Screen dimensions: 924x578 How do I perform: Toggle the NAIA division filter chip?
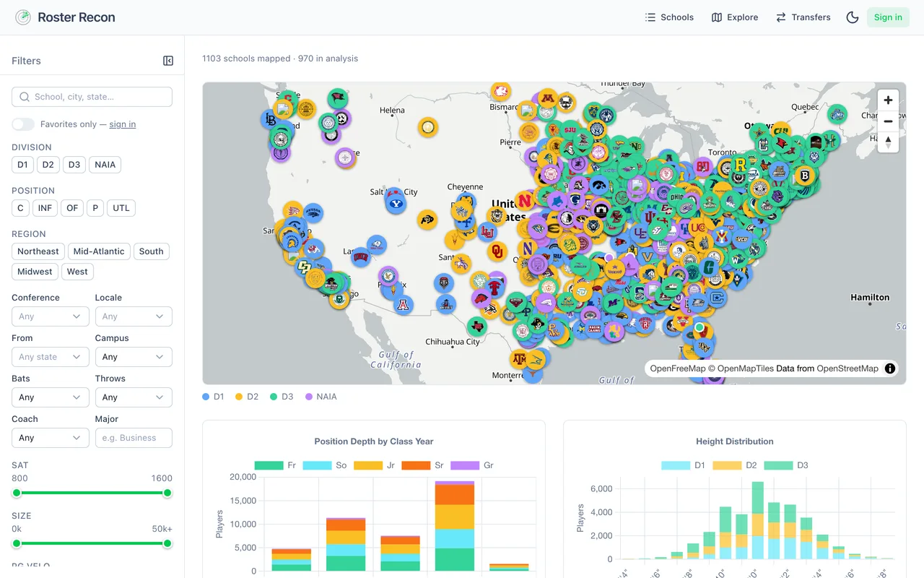point(105,165)
